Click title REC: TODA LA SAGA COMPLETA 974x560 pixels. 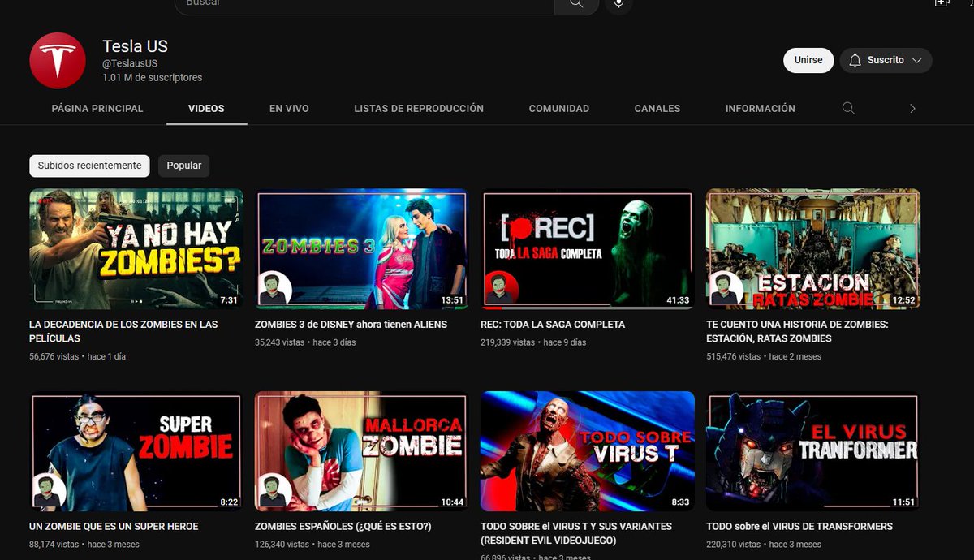pos(553,325)
